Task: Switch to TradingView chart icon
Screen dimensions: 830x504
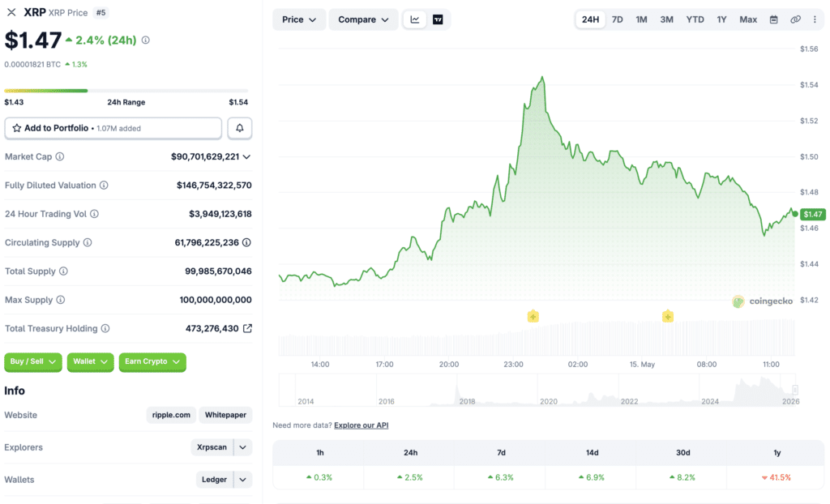Action: 438,19
